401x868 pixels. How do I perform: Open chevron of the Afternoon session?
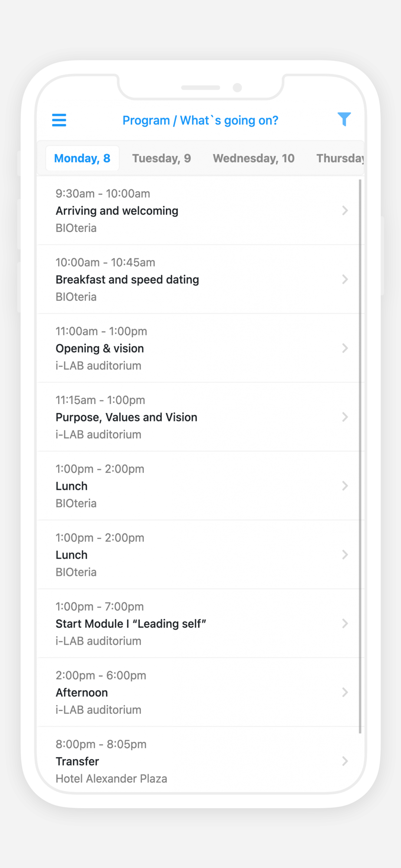[345, 692]
